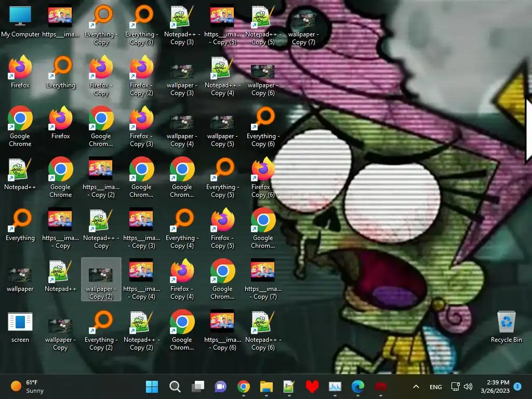Select the 'Everything - Copy (5)' shortcut
This screenshot has width=532, height=399.
[x=222, y=178]
